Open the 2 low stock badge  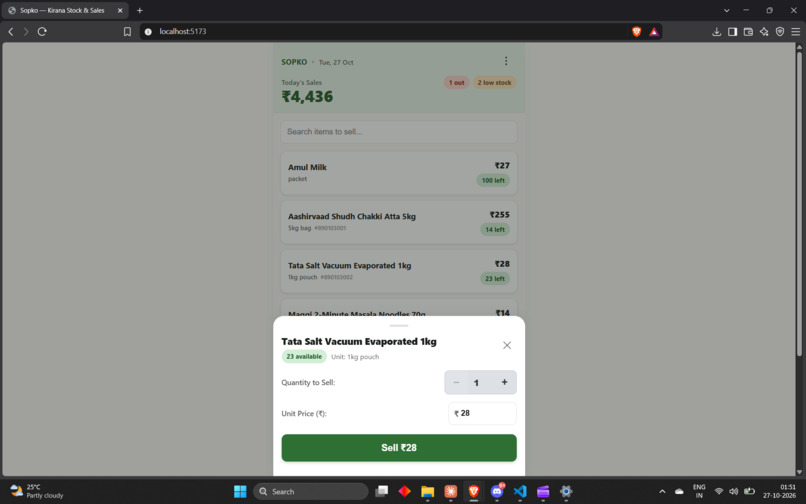coord(494,82)
